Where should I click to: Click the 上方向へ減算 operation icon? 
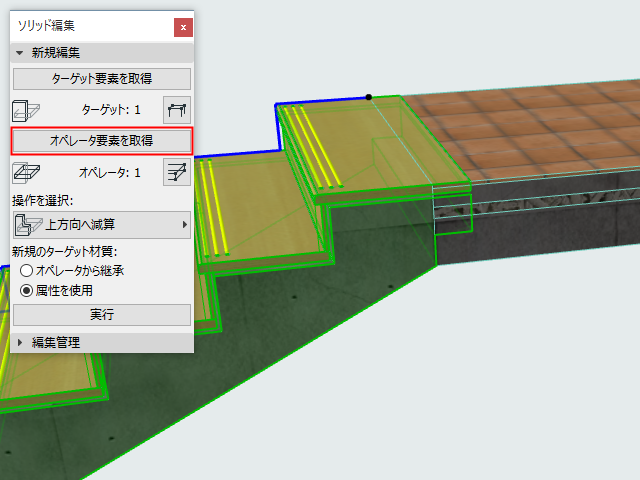click(x=29, y=225)
